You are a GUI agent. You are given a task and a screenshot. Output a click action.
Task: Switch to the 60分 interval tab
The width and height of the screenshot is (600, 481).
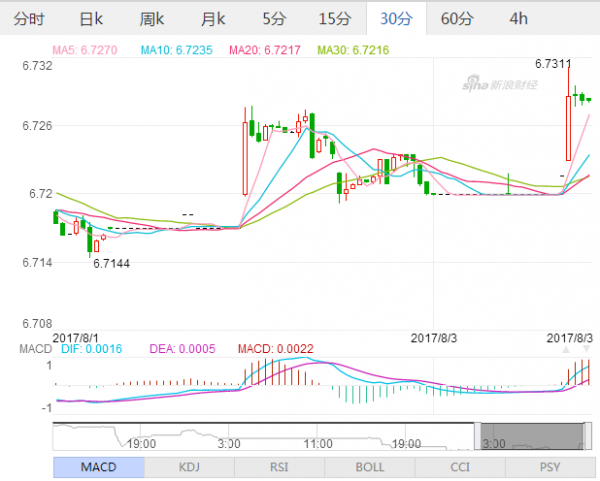[457, 18]
